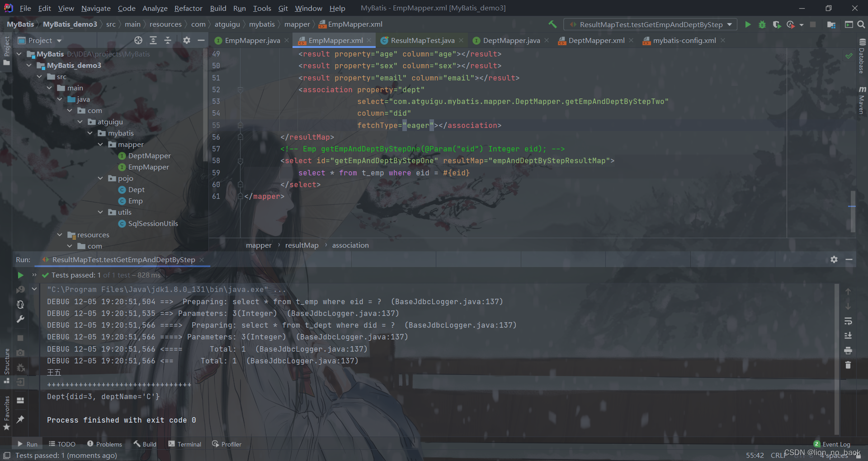Open the Refactor menu
This screenshot has height=461, width=868.
pyautogui.click(x=188, y=8)
